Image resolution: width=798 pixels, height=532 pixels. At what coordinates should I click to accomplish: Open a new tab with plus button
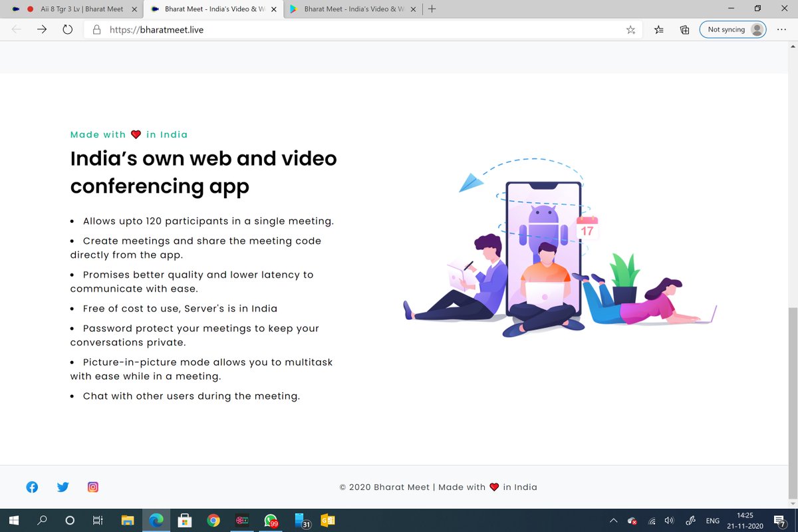(432, 9)
